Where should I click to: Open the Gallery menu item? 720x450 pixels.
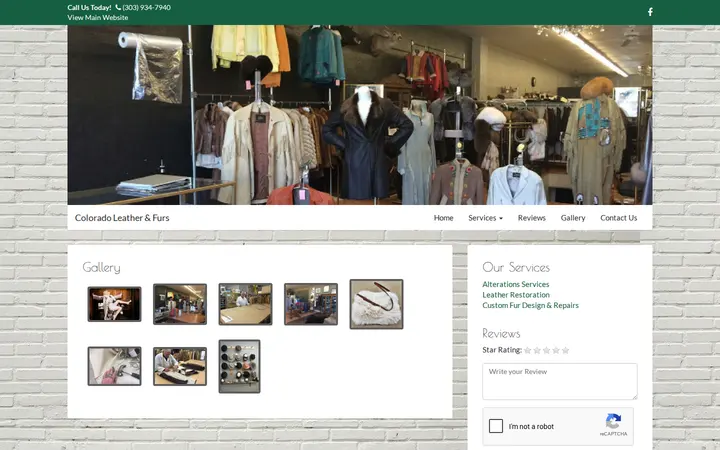[x=573, y=218]
